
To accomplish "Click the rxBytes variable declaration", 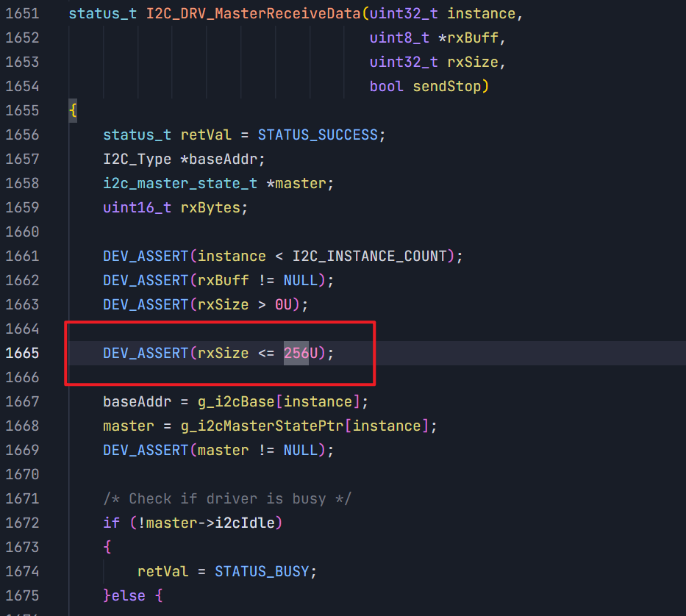I will (210, 208).
